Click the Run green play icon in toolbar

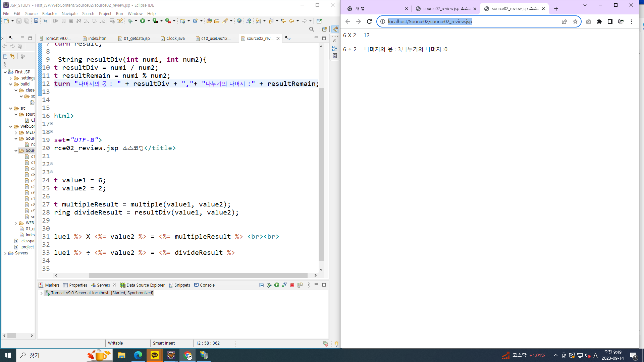pyautogui.click(x=143, y=21)
